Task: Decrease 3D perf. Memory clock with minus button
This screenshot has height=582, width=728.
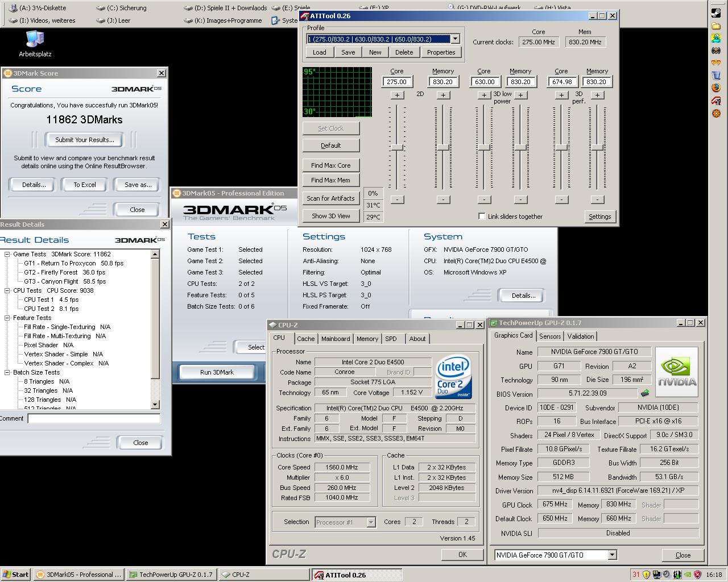Action: 597,199
